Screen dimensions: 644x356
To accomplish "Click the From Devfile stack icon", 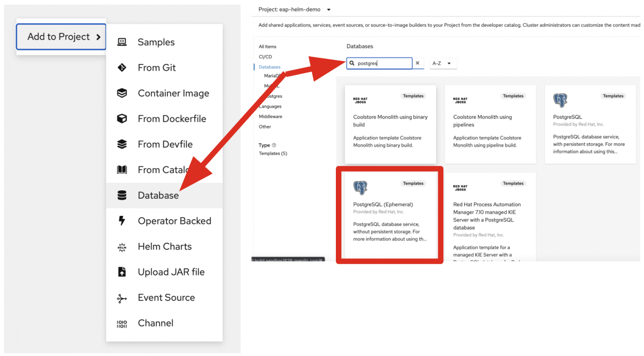I will pos(122,144).
